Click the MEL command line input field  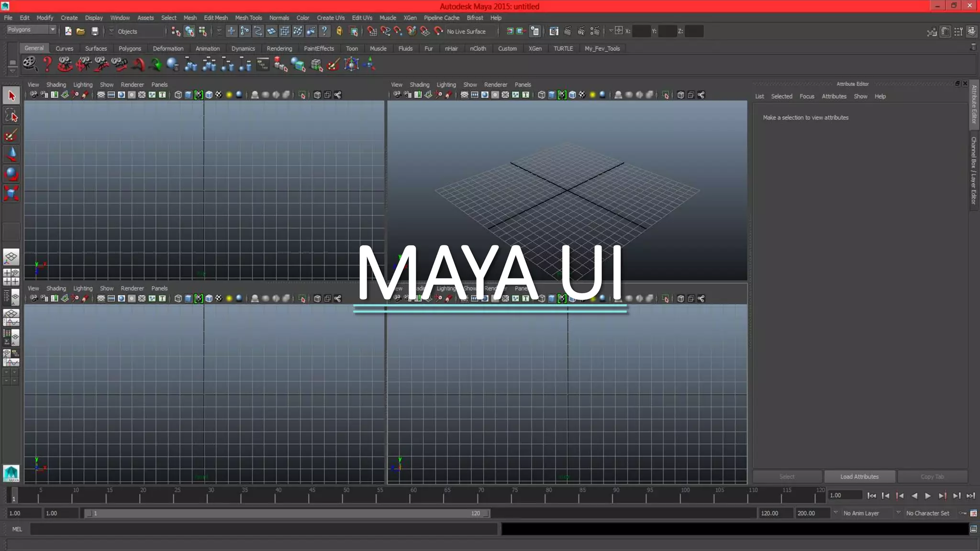(264, 529)
